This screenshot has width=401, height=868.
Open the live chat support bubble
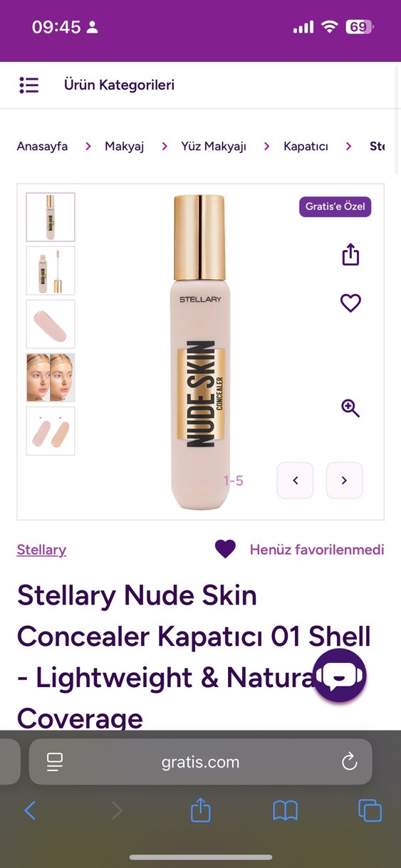tap(339, 675)
